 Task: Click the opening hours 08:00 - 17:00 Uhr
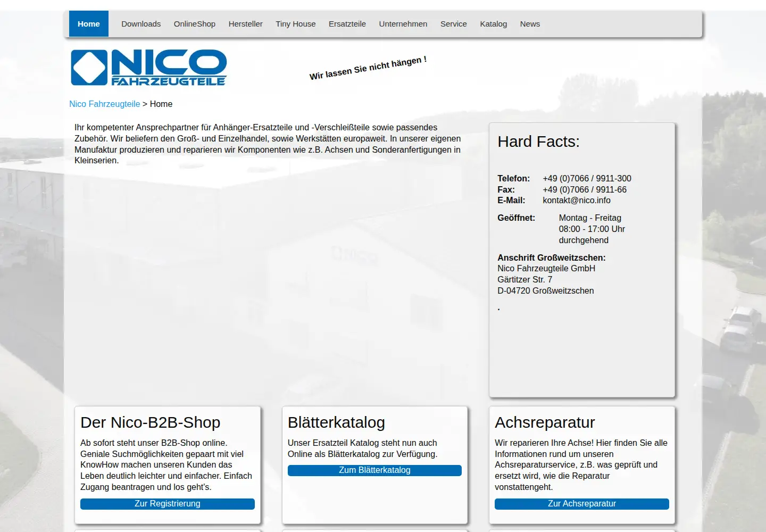coord(592,229)
